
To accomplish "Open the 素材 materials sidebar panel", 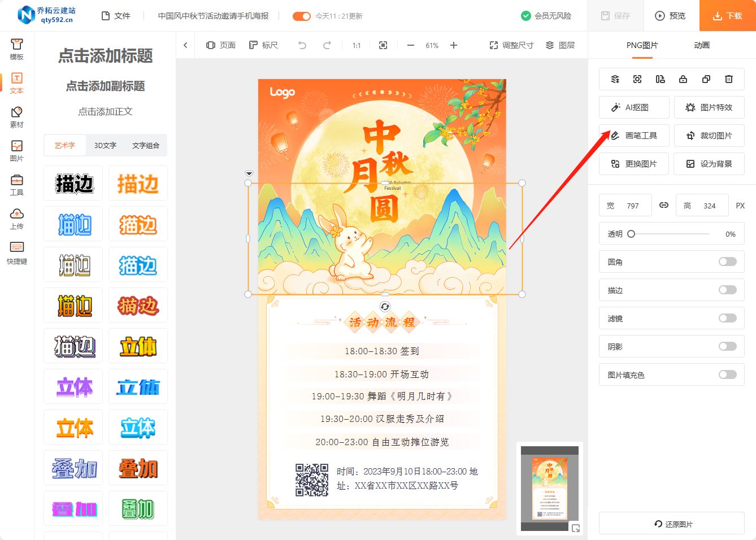I will click(17, 117).
